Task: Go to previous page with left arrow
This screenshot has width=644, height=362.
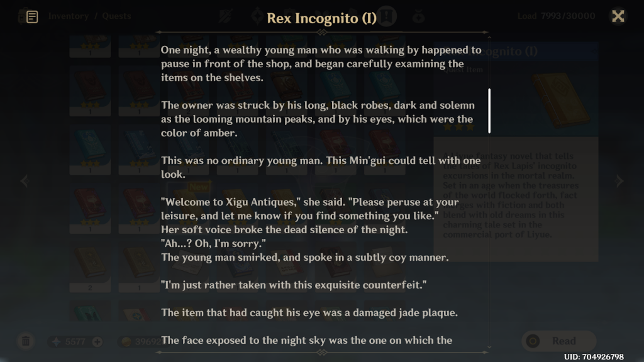Action: (x=25, y=180)
